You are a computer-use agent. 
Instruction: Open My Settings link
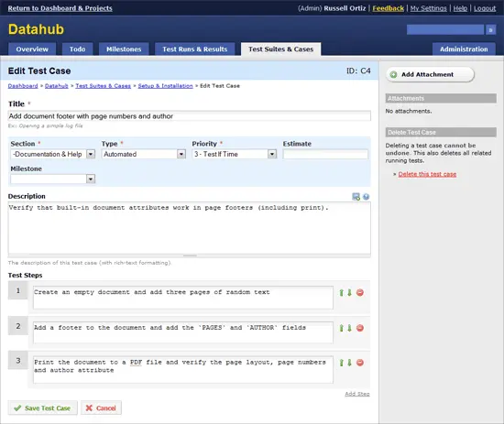[429, 8]
